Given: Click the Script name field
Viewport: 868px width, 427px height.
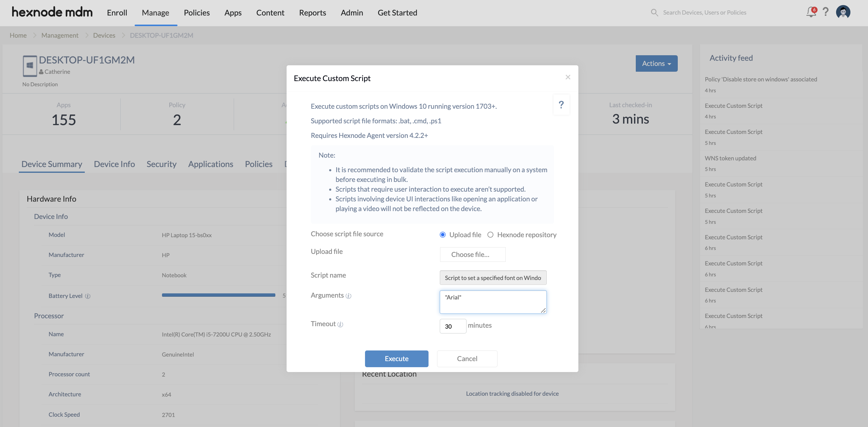Looking at the screenshot, I should [493, 278].
